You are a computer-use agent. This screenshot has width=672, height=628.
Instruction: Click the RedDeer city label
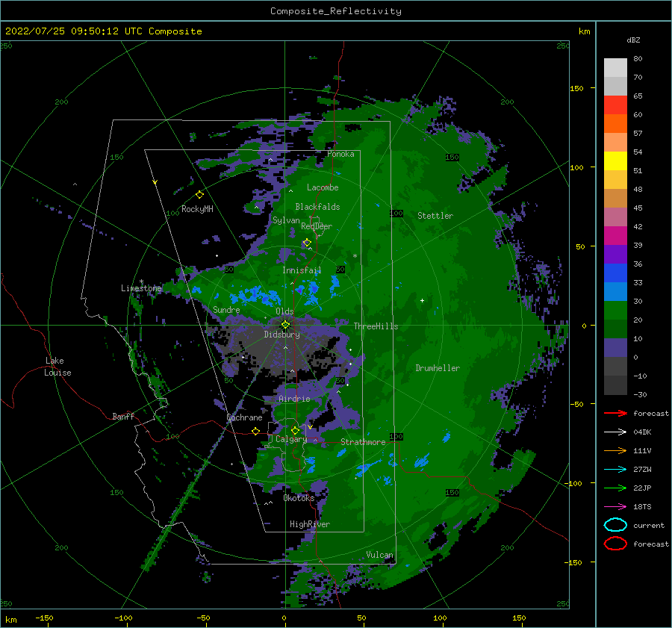[317, 226]
